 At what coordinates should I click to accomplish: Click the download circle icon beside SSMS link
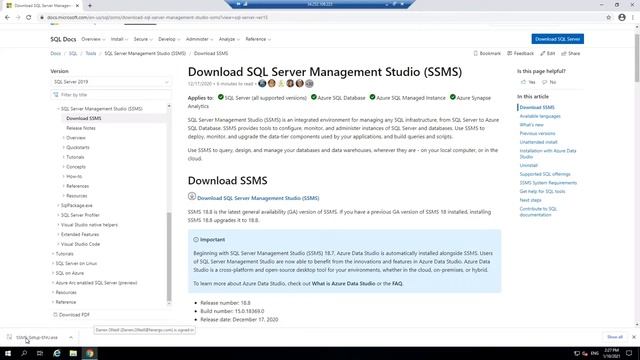(192, 196)
